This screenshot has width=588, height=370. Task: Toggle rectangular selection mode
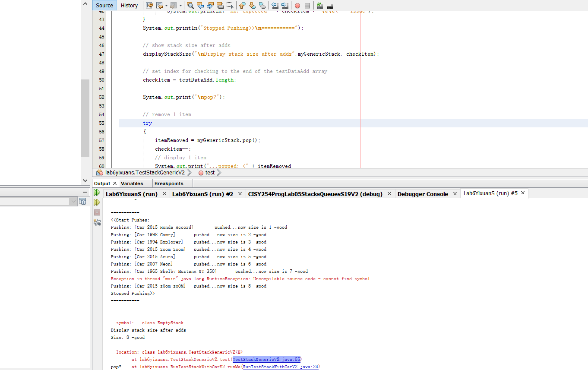(x=230, y=6)
